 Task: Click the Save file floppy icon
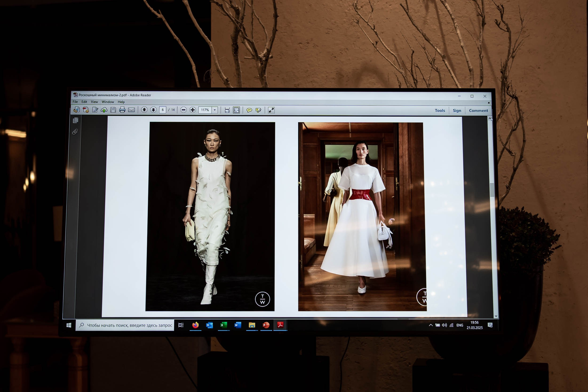click(x=113, y=110)
